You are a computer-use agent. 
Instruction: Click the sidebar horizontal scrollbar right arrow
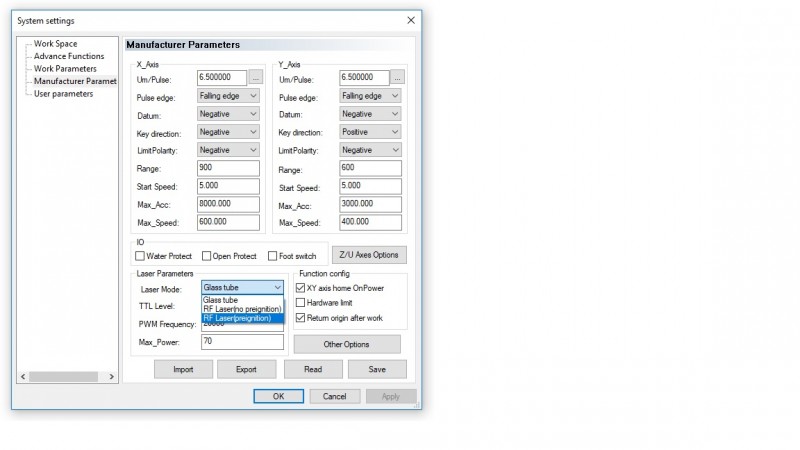pyautogui.click(x=112, y=377)
